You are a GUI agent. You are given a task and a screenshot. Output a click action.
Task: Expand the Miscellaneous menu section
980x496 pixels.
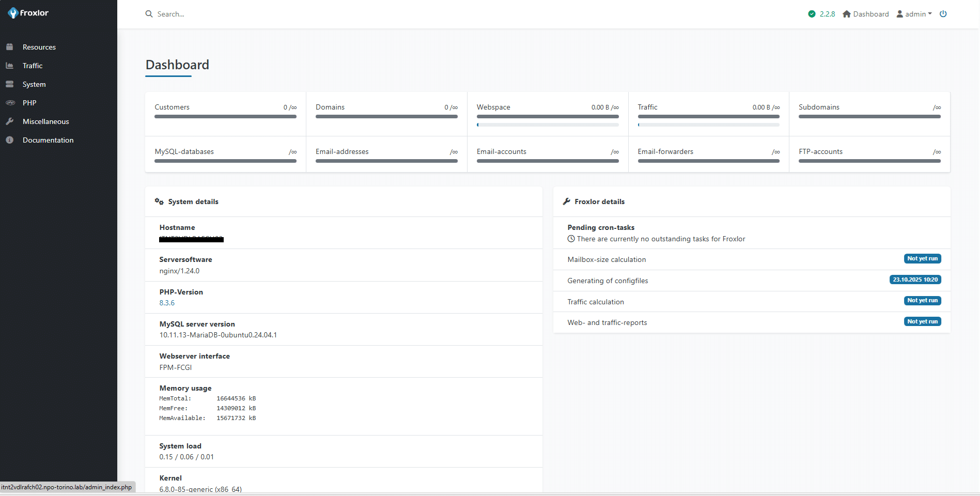(45, 121)
